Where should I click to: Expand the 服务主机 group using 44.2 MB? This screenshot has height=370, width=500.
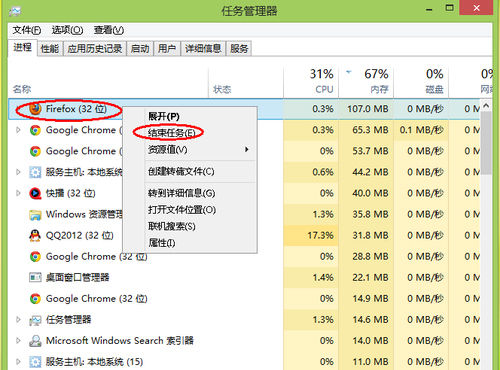tap(18, 172)
